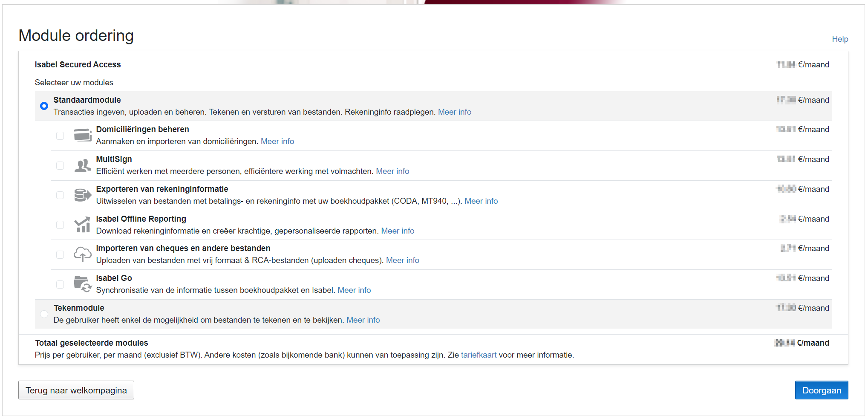This screenshot has width=868, height=419.
Task: Open Meer info for Tekenmodule
Action: [x=363, y=320]
